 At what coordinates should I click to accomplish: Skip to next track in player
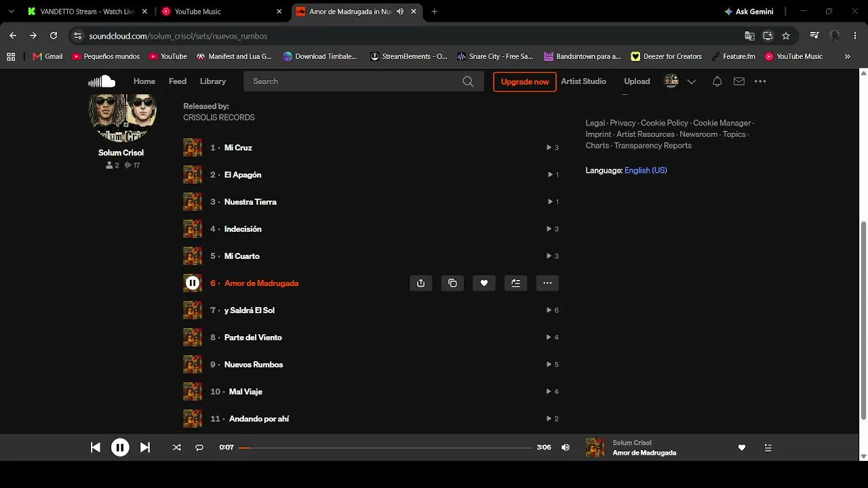coord(144,447)
